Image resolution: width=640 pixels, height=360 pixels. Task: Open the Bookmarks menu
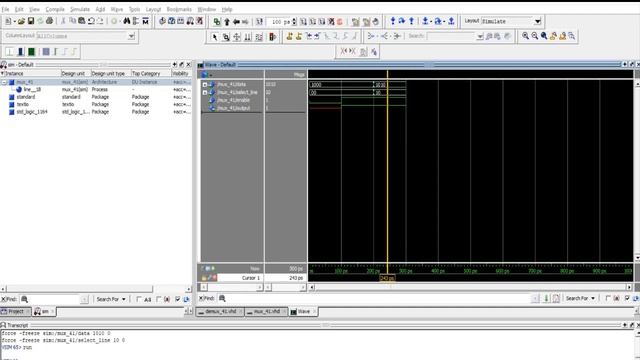(179, 9)
